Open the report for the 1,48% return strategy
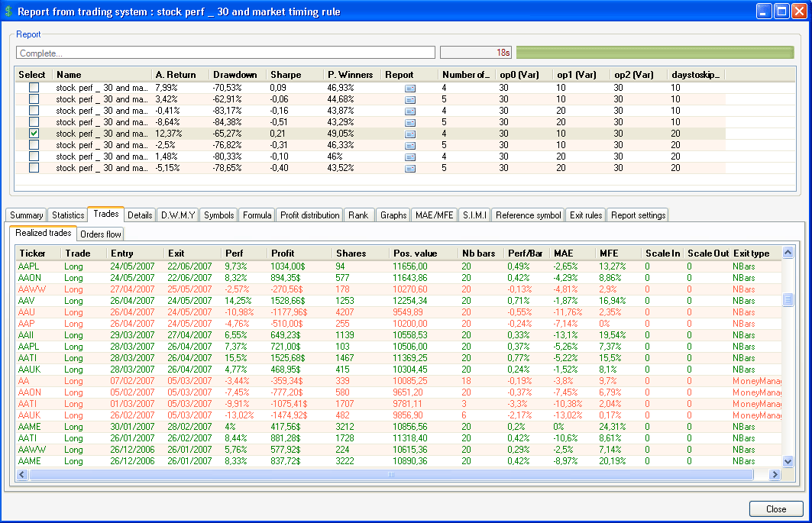The height and width of the screenshot is (523, 812). pyautogui.click(x=410, y=157)
